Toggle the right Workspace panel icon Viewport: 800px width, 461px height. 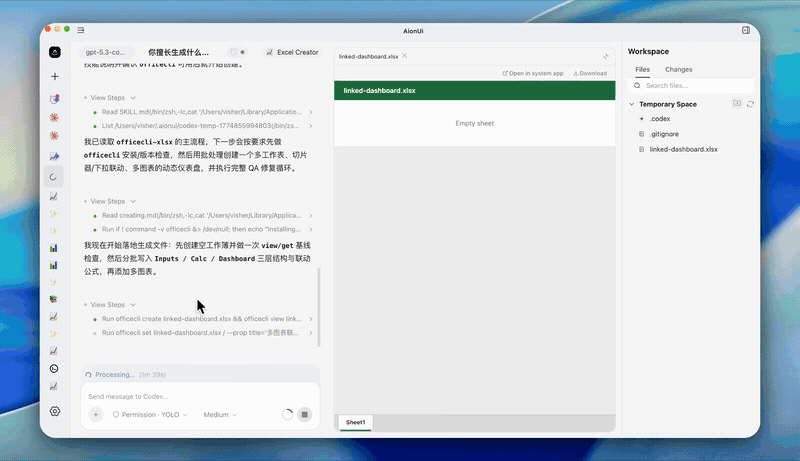745,30
